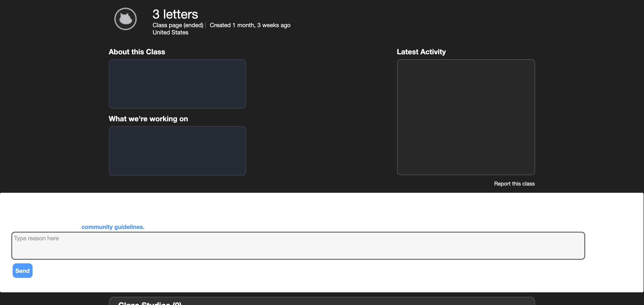Open "Report this class"
The width and height of the screenshot is (644, 305).
click(x=514, y=183)
